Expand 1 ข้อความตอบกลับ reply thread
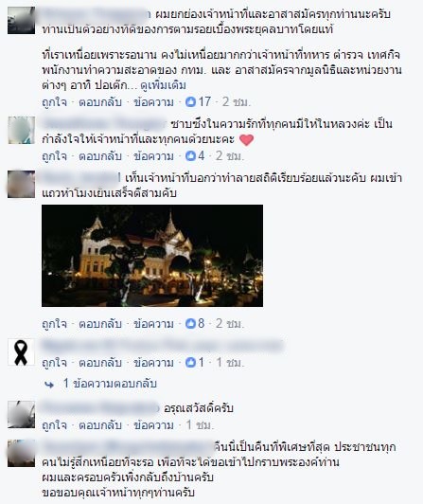The image size is (423, 504). 110,383
